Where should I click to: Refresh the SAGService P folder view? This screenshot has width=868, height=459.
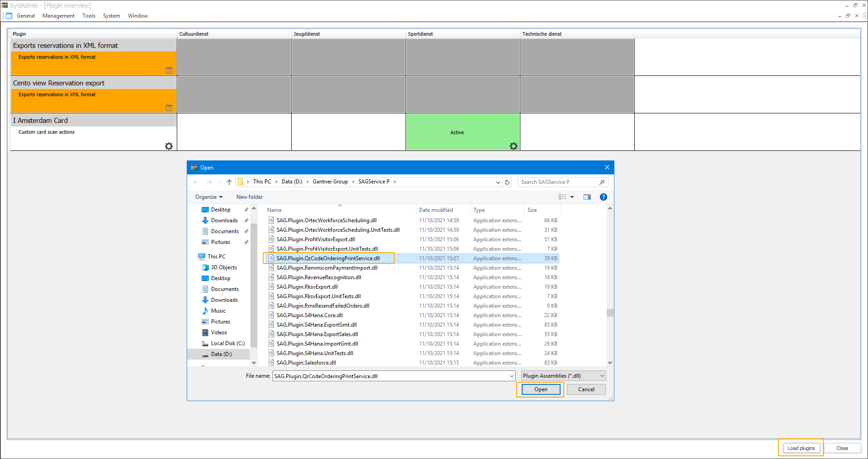pyautogui.click(x=507, y=182)
